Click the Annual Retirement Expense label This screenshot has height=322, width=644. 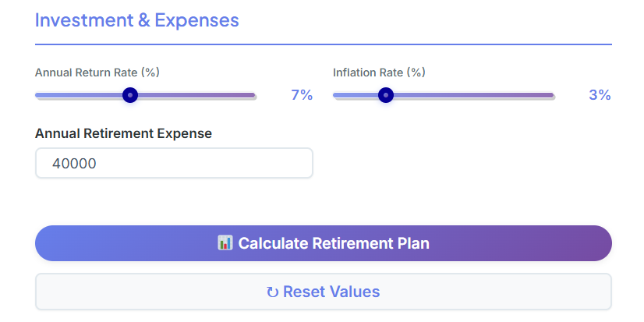click(x=123, y=133)
